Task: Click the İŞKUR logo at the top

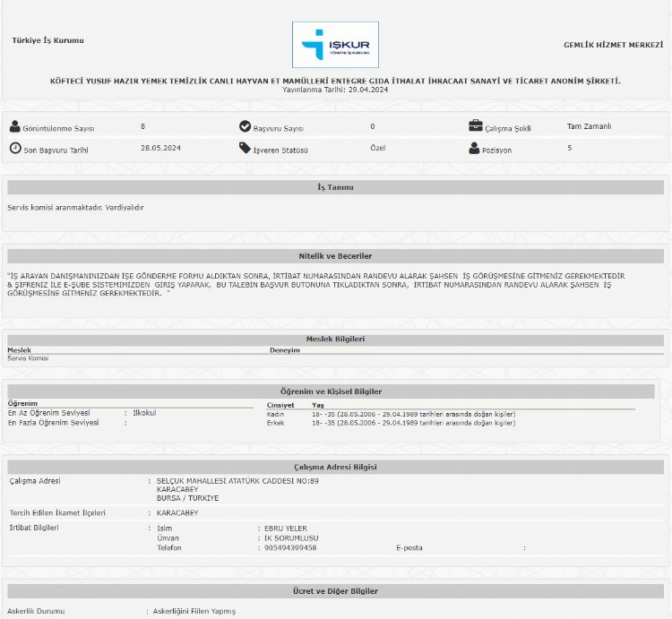Action: pos(335,44)
